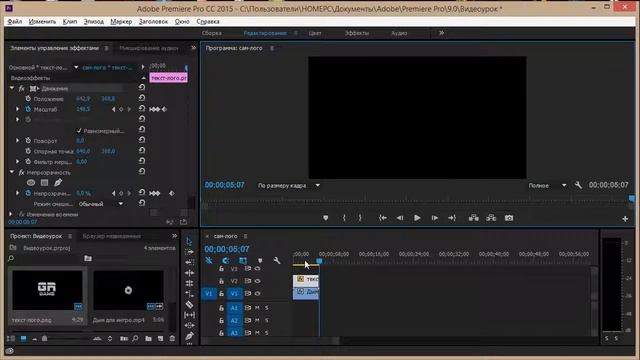Mute audio track A1
Image resolution: width=640 pixels, height=360 pixels.
coord(257,308)
